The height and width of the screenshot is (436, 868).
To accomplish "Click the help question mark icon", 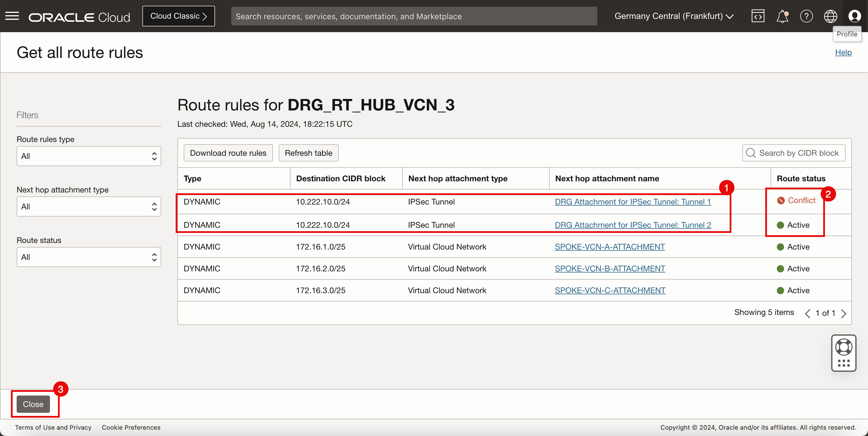I will 806,16.
